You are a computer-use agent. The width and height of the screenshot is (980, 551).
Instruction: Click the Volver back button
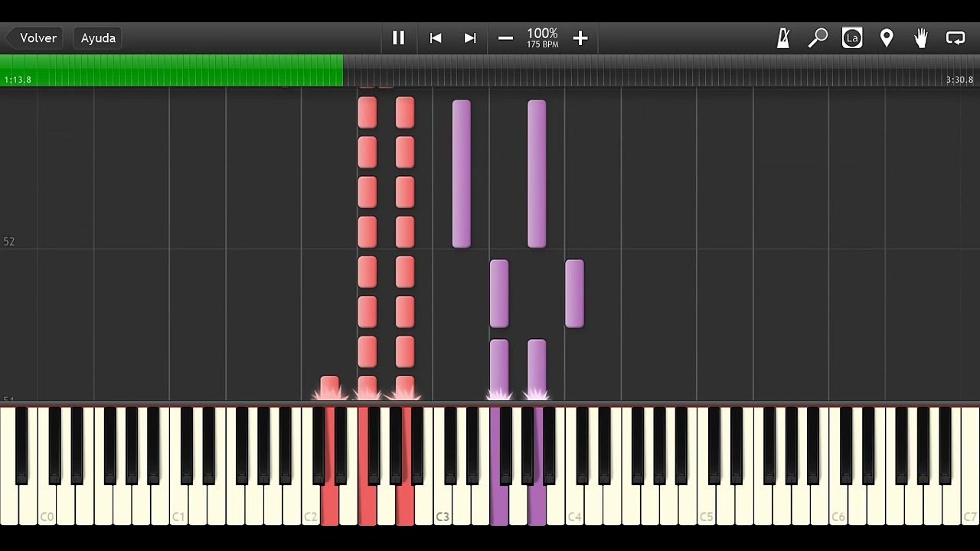click(33, 37)
